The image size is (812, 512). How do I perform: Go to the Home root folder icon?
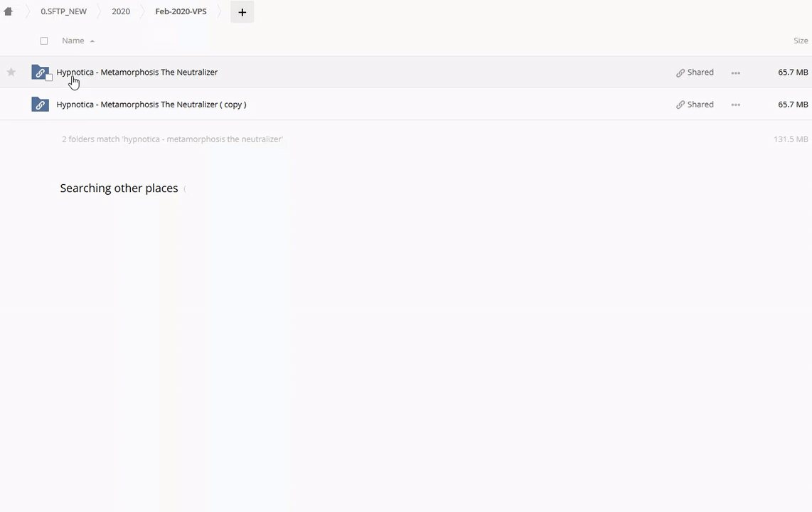[9, 11]
